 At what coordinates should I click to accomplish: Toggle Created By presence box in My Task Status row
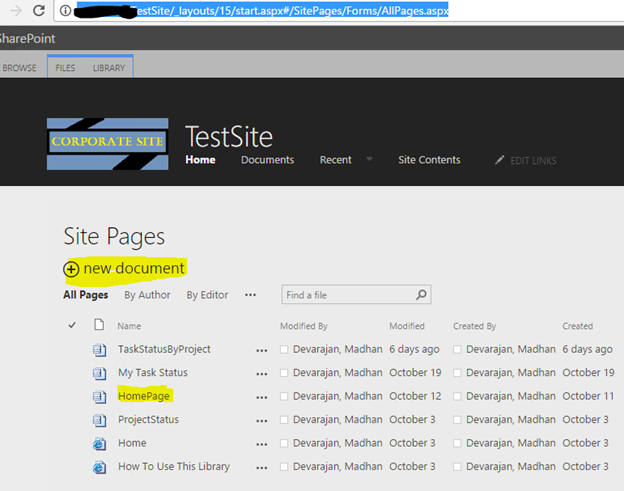[x=457, y=373]
